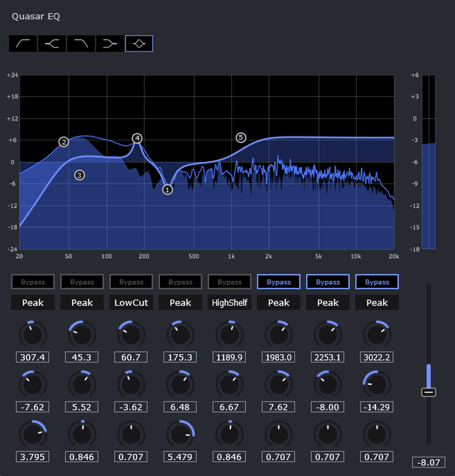The image size is (455, 476).
Task: Click the frequency knob above 1983.0
Action: coord(279,334)
